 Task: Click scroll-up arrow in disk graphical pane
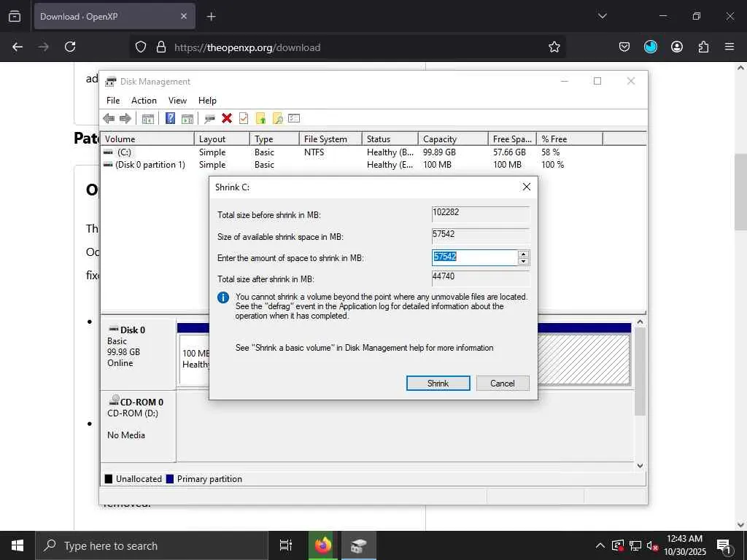pyautogui.click(x=640, y=322)
